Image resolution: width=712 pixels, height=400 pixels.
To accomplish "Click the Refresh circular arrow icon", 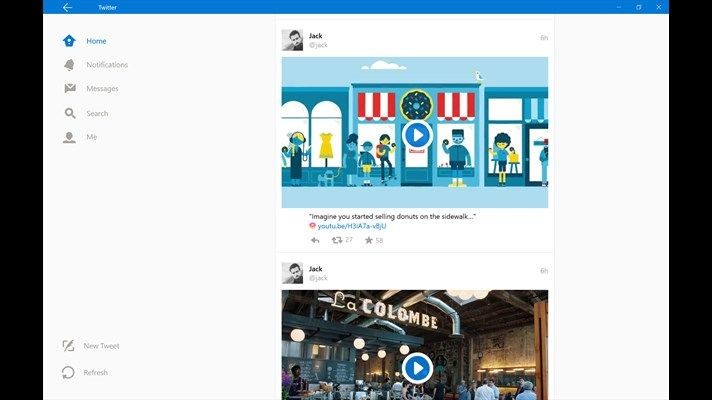I will (68, 372).
